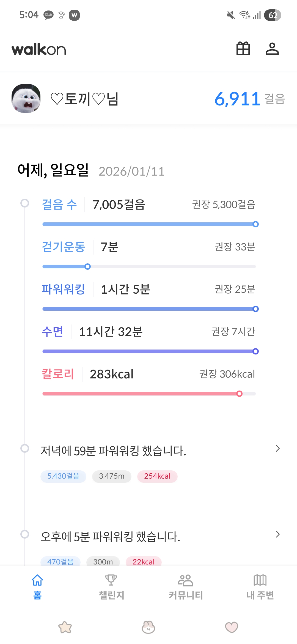The width and height of the screenshot is (297, 644).
Task: Tap the 걸음 수 progress bar
Action: [x=149, y=224]
